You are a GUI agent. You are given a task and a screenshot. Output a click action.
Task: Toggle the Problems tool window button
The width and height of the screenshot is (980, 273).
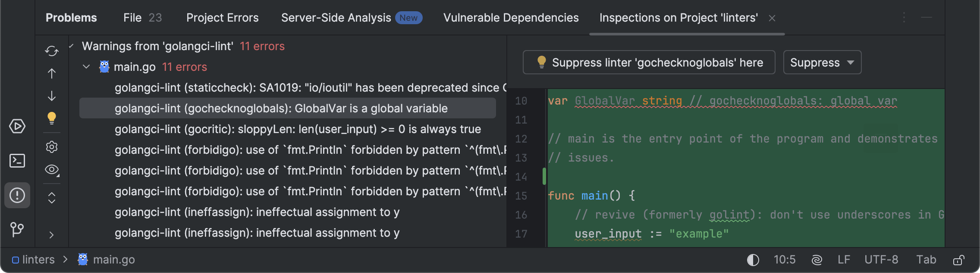coord(17,195)
